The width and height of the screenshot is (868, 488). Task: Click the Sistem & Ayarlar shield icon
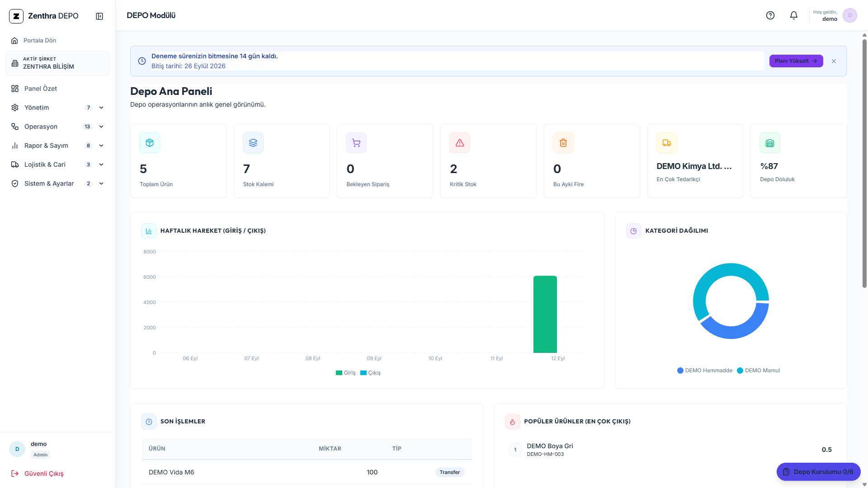(x=15, y=183)
